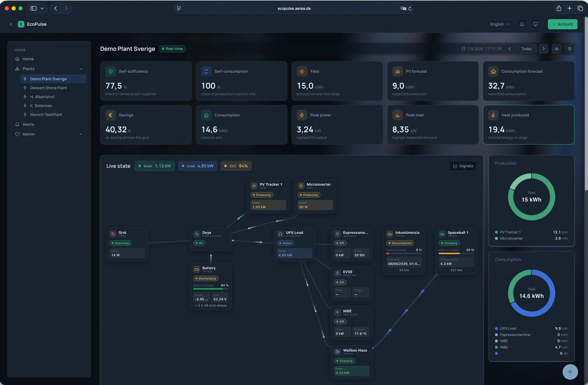Click the Today button
Viewport: 588px width, 385px height.
526,49
